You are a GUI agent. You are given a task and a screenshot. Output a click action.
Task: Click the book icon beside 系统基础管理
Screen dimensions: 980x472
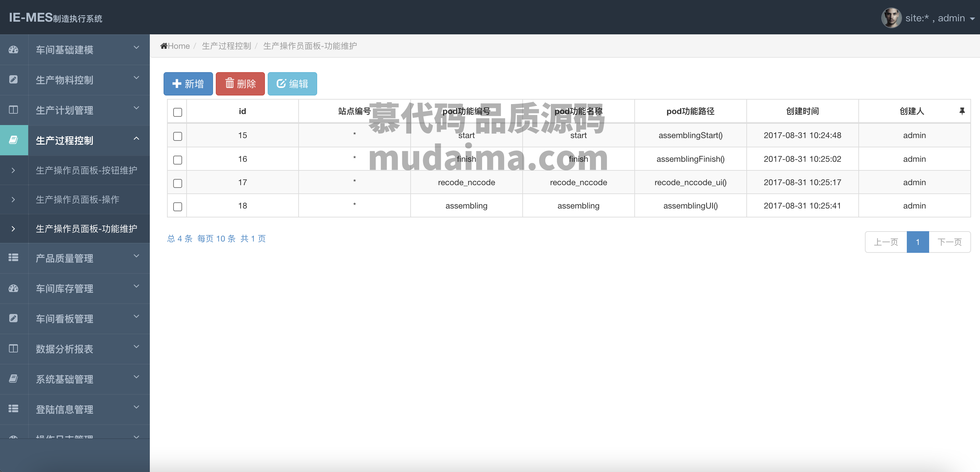pos(13,379)
